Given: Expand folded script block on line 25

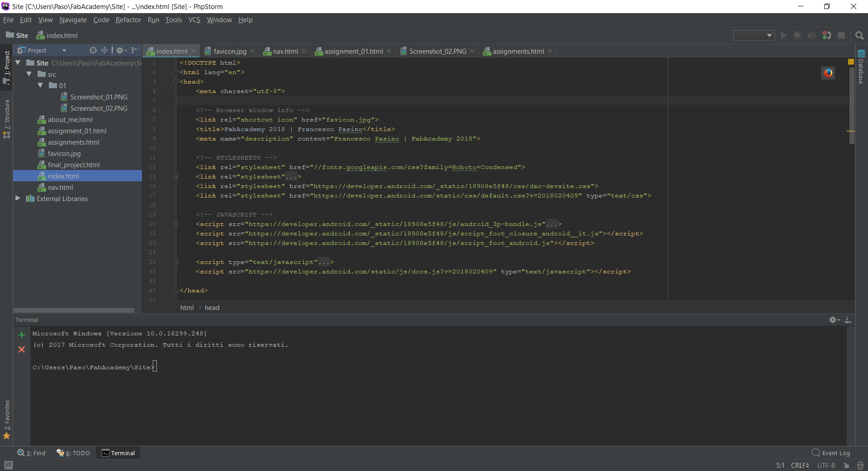Looking at the screenshot, I should [x=176, y=262].
